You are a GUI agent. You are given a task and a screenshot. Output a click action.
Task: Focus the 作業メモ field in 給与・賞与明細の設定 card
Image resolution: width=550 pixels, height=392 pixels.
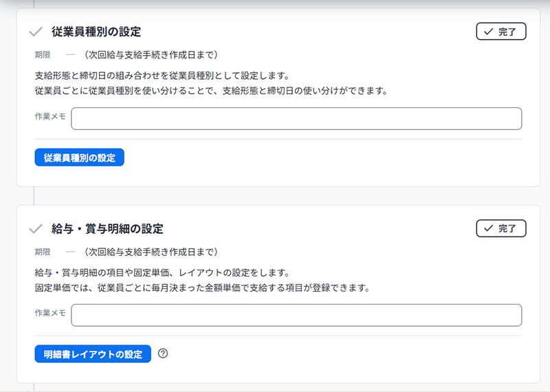click(296, 315)
